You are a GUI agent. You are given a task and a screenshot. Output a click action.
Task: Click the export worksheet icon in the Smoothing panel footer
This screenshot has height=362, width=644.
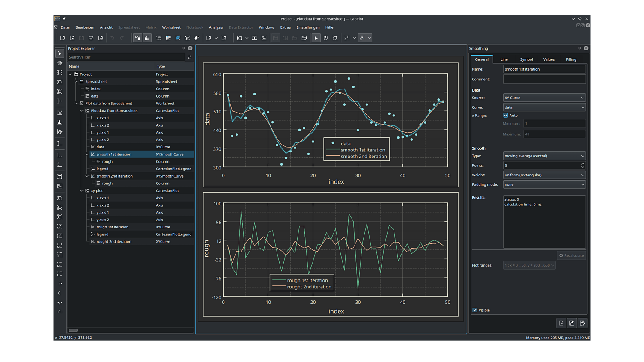pos(582,323)
